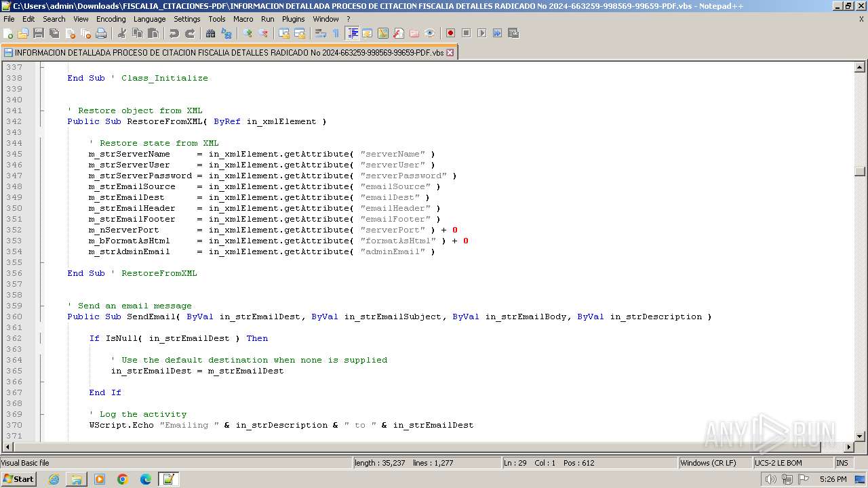Screen dimensions: 868x488
Task: Click the Copy toolbar icon
Action: (x=138, y=33)
